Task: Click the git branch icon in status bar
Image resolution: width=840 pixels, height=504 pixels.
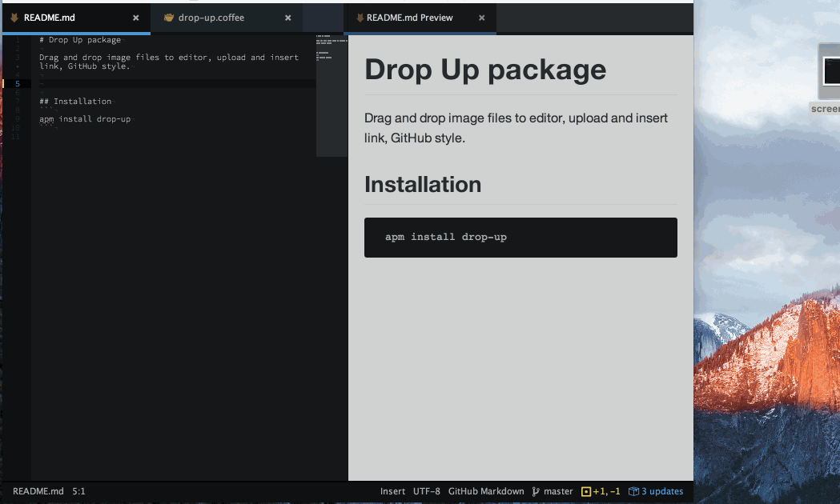Action: click(x=536, y=491)
